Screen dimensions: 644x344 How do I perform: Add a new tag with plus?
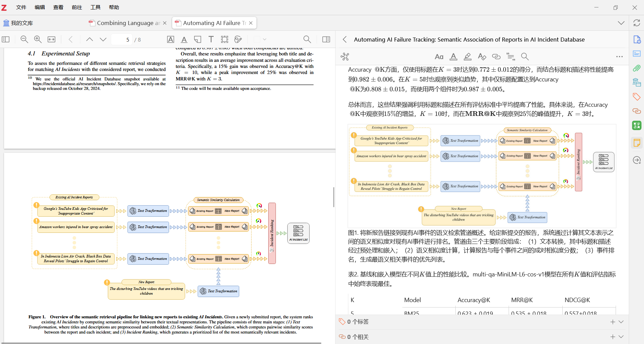613,322
